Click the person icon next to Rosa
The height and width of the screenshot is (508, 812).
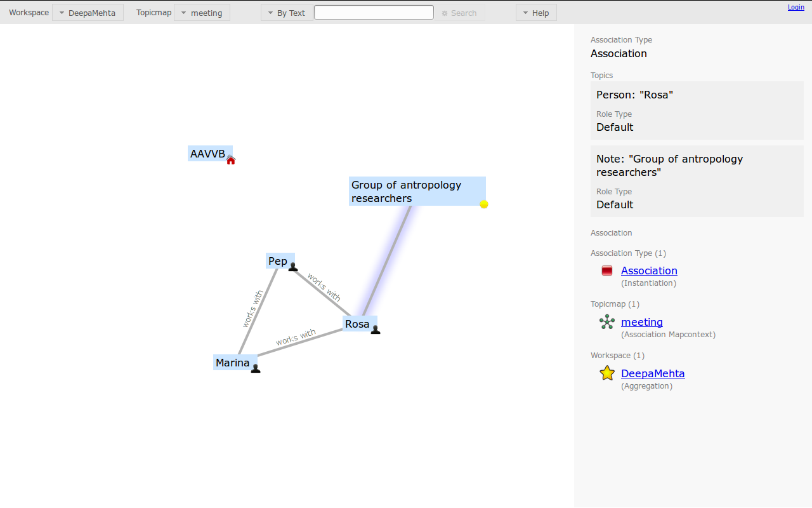[376, 329]
